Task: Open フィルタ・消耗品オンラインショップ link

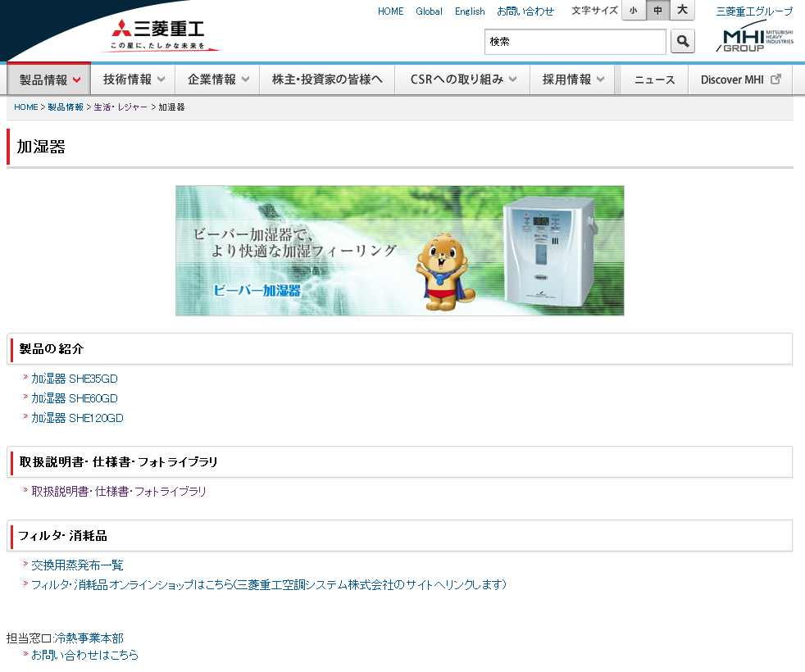Action: tap(269, 585)
